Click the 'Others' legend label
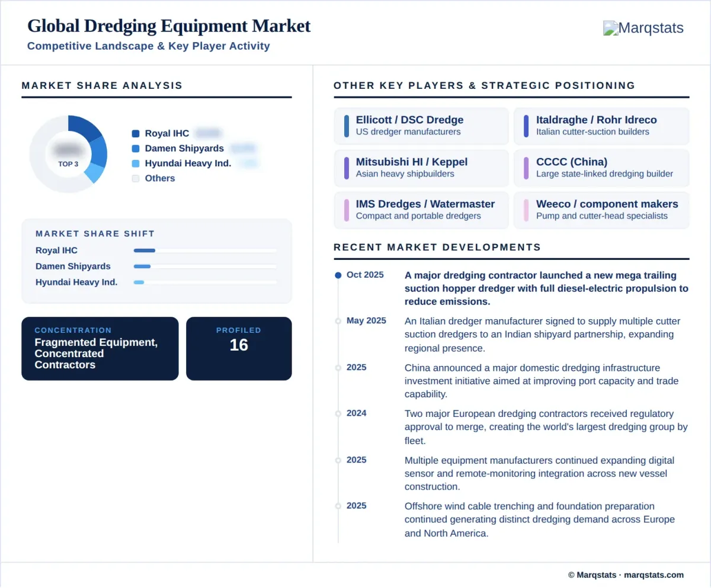711x588 pixels. [x=160, y=178]
